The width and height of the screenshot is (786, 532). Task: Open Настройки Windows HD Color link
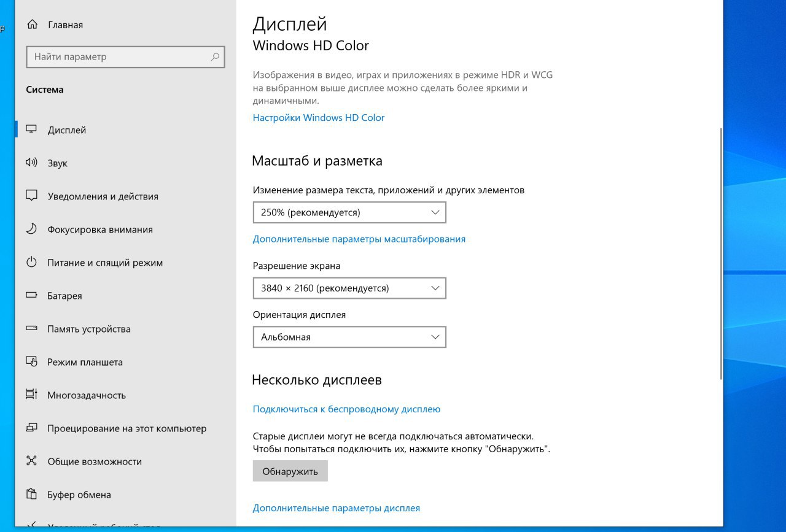coord(319,117)
